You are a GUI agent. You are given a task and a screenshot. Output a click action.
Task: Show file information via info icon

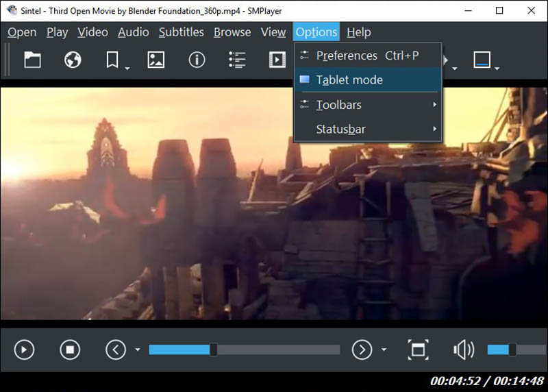pyautogui.click(x=197, y=60)
